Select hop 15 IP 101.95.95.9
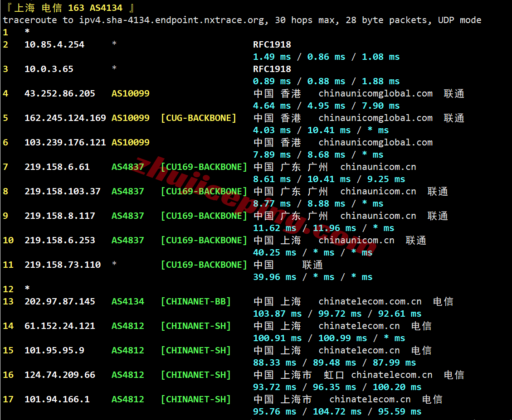The image size is (512, 420). point(54,351)
